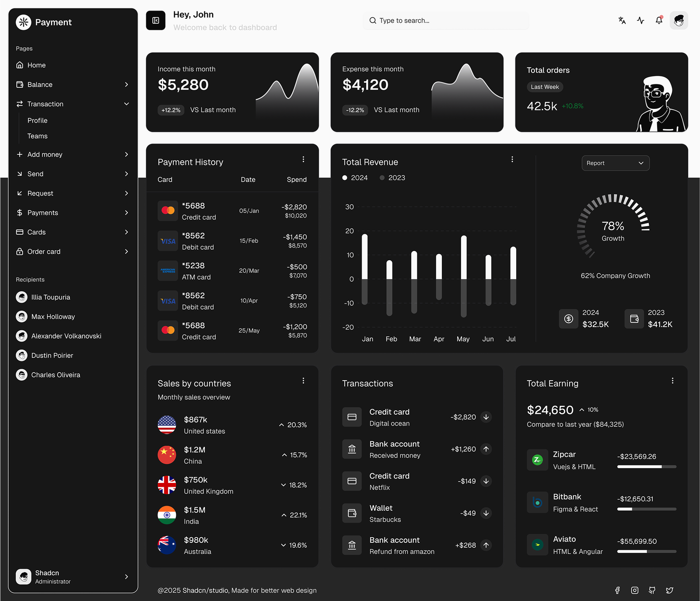Viewport: 700px width, 601px height.
Task: Click the Cards icon in sidebar
Action: 20,232
